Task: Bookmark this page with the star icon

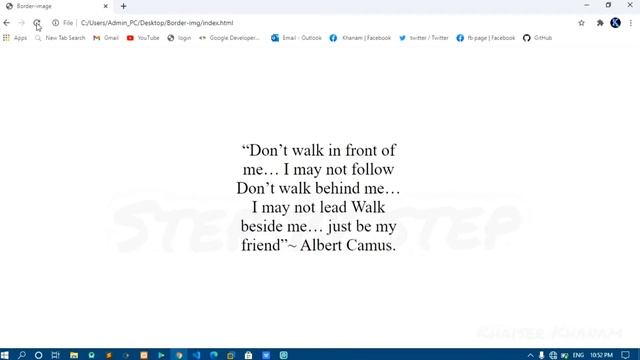Action: 581,23
